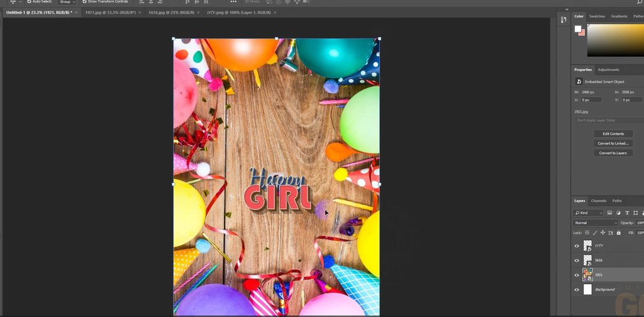
Task: Lock all padlock icon
Action: pos(619,233)
